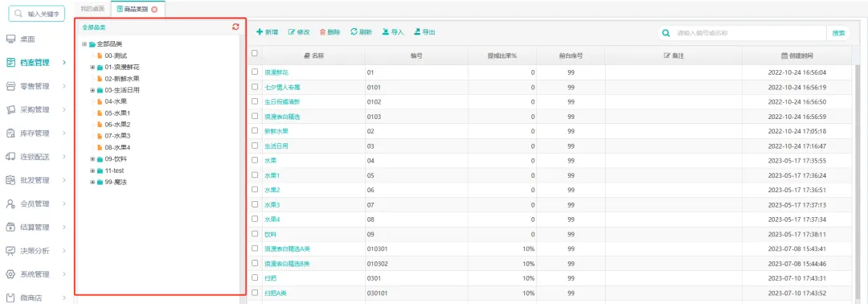This screenshot has width=868, height=304.
Task: Click the 连锁配送 truck icon
Action: 10,157
